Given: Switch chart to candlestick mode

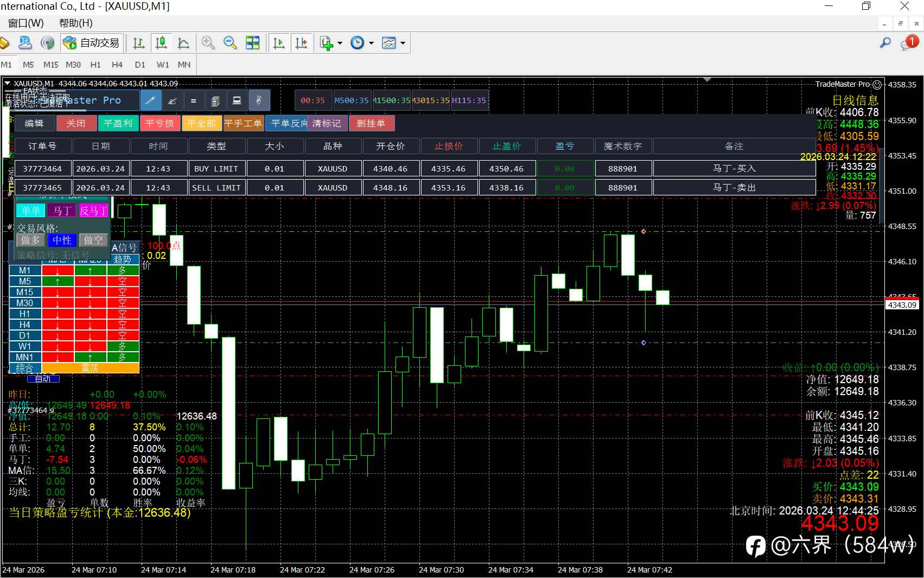Looking at the screenshot, I should [x=161, y=43].
